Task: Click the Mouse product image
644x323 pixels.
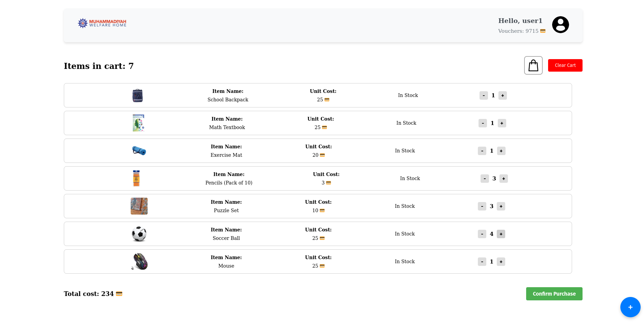Action: [139, 262]
